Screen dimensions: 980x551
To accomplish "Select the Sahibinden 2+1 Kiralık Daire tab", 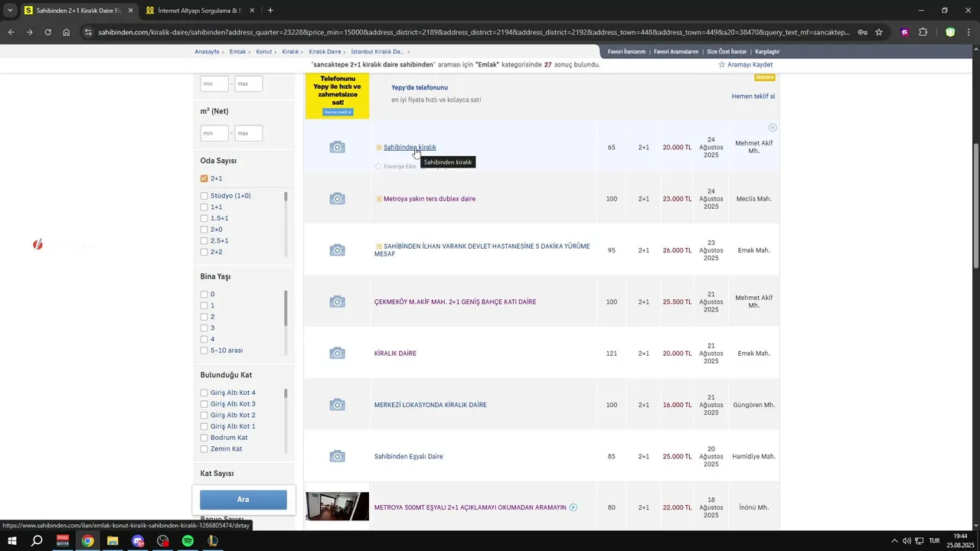I will click(x=78, y=11).
